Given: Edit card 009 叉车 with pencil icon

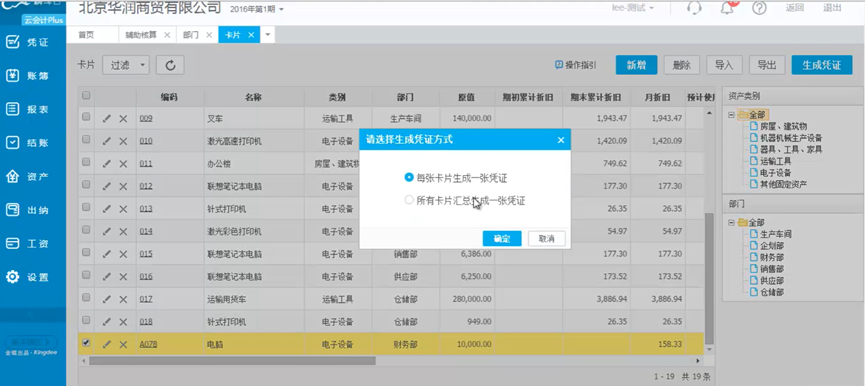Looking at the screenshot, I should coord(107,119).
